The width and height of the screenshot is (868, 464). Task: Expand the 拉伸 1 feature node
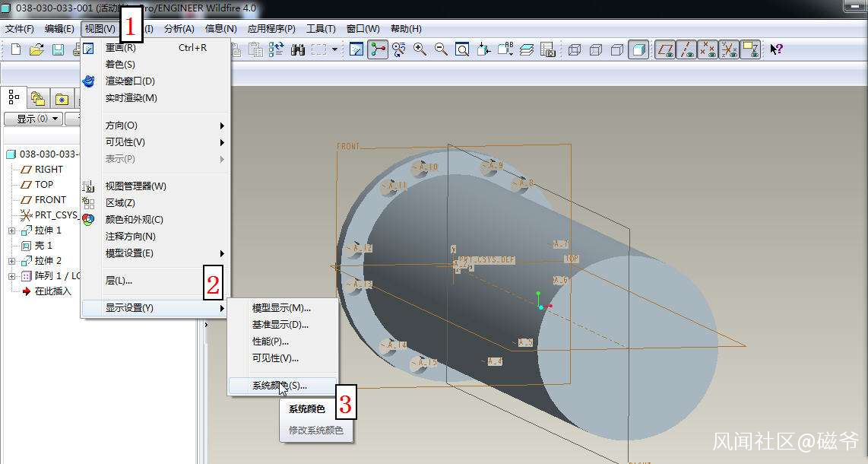click(11, 230)
